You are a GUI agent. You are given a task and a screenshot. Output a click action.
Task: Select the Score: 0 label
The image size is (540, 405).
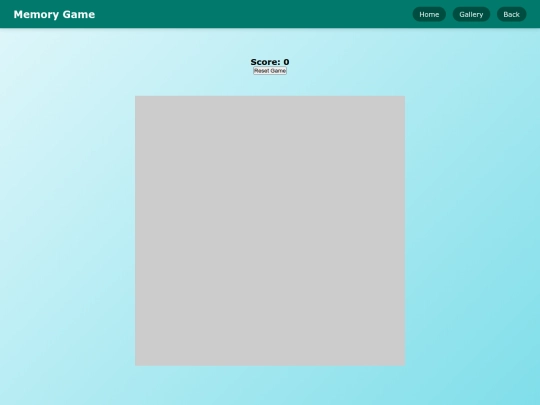(x=270, y=62)
